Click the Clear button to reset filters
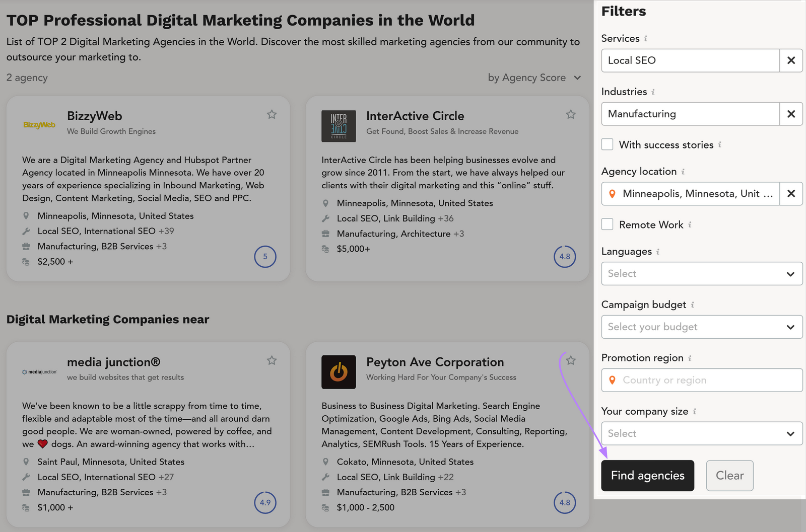806x532 pixels. (729, 475)
